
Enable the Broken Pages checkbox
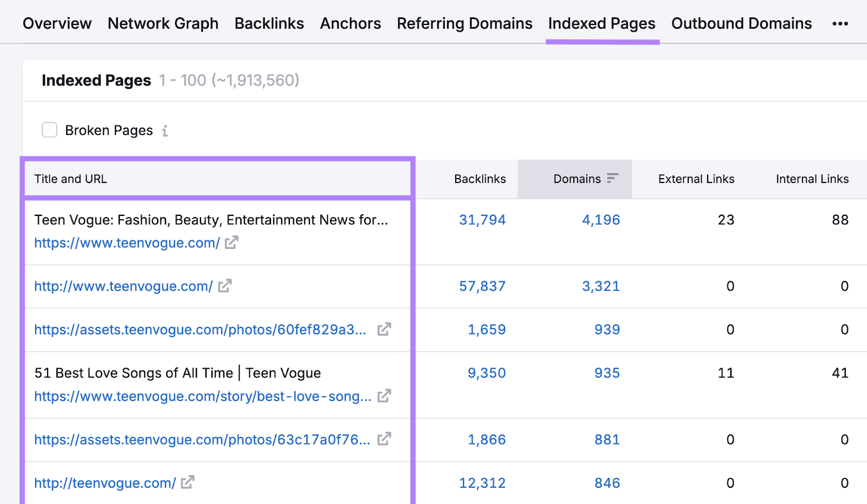49,130
